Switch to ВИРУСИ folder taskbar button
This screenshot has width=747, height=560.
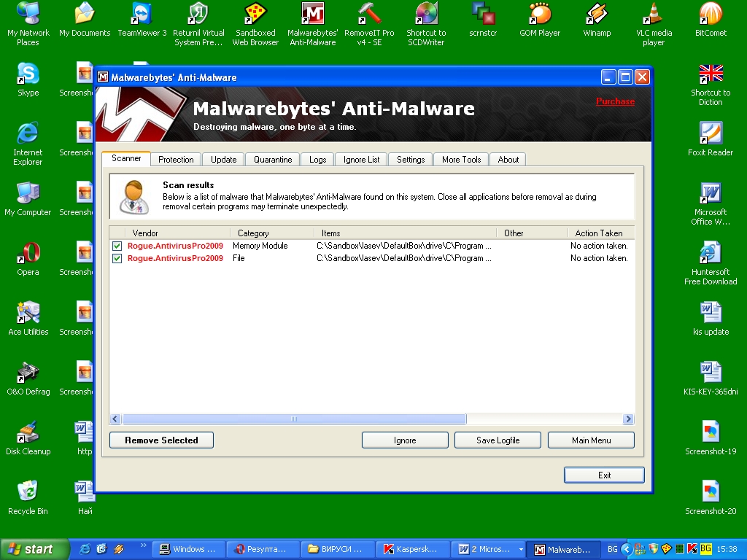point(337,549)
